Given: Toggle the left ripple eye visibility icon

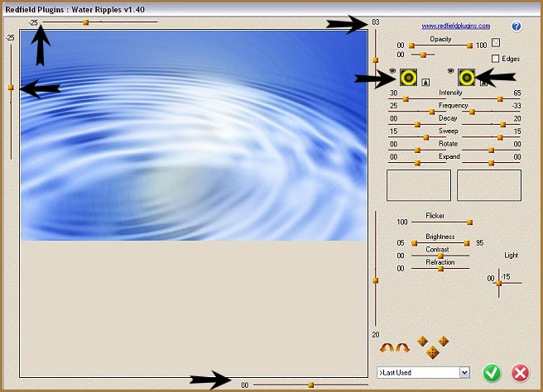Looking at the screenshot, I should click(x=392, y=71).
